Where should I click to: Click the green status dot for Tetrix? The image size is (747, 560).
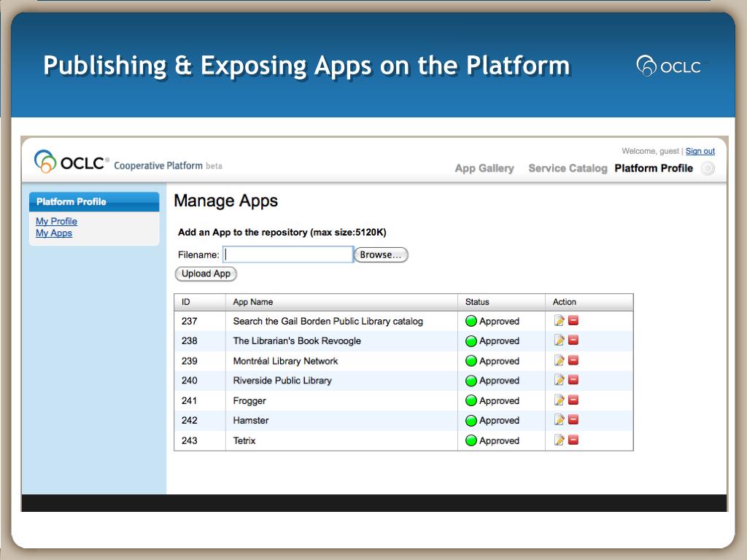(471, 440)
